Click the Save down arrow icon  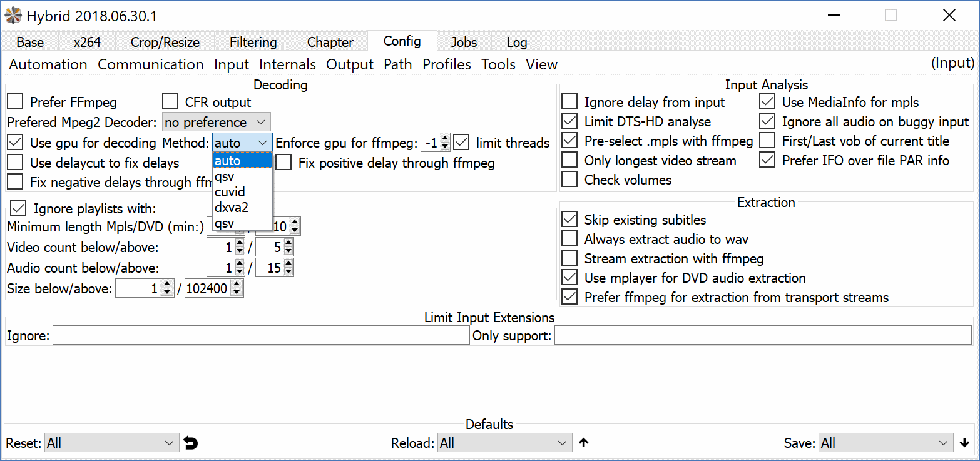tap(964, 443)
